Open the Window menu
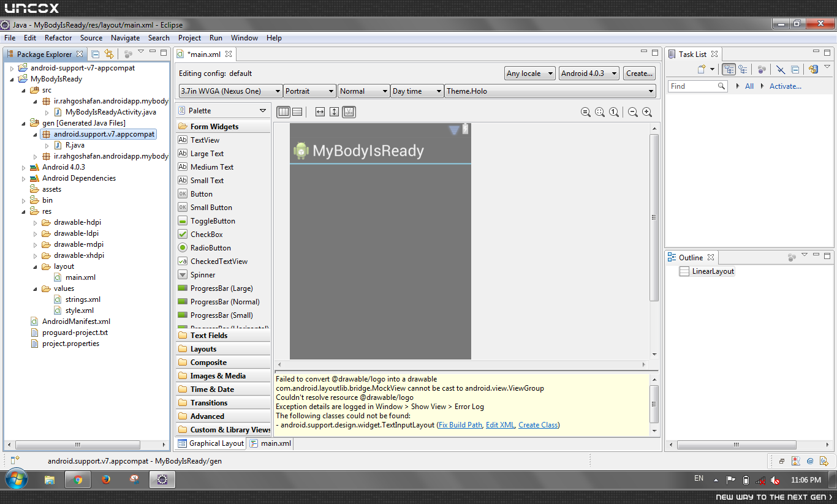 coord(244,38)
